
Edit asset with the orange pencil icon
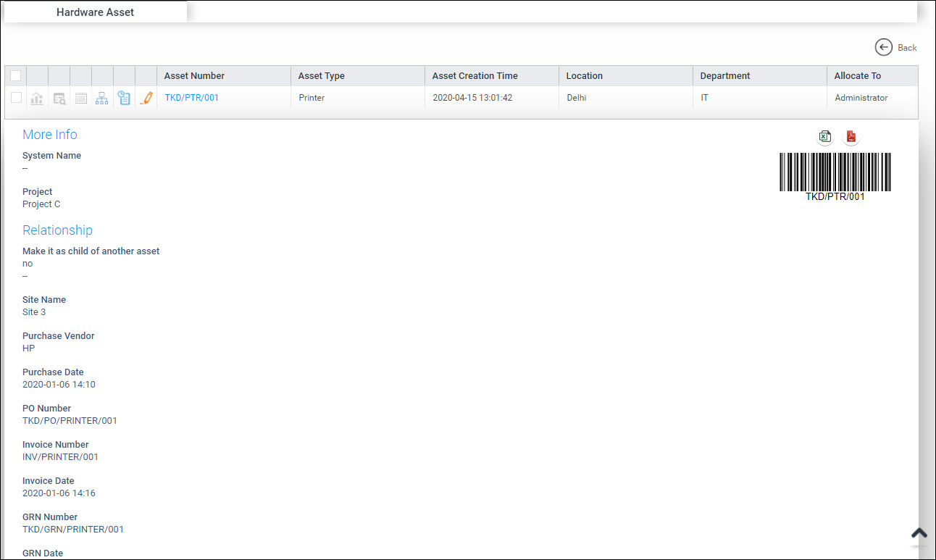146,98
